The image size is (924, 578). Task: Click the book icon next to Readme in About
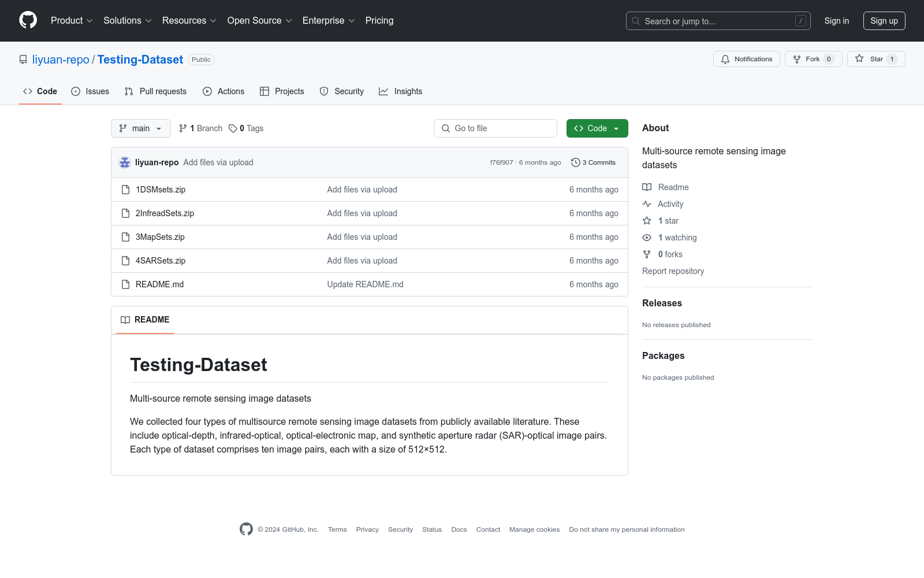647,187
